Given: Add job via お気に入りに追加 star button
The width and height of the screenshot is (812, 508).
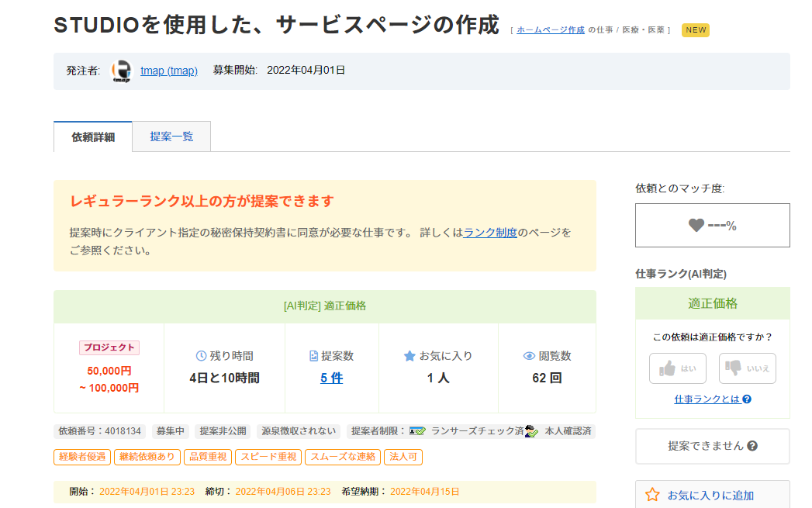Looking at the screenshot, I should pos(713,495).
